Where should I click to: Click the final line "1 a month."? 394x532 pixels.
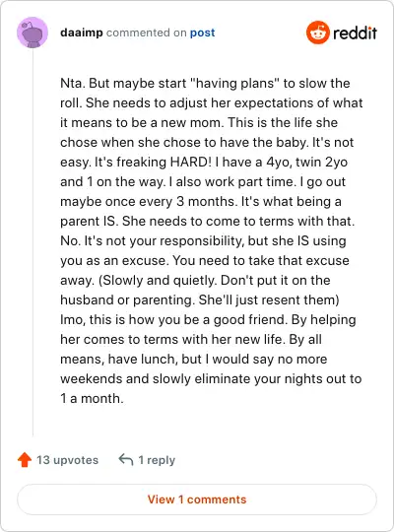point(92,398)
